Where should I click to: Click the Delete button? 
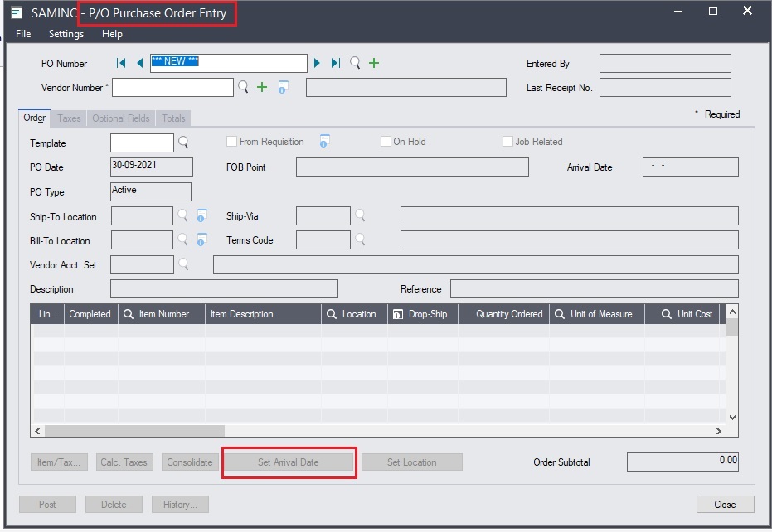click(x=114, y=505)
